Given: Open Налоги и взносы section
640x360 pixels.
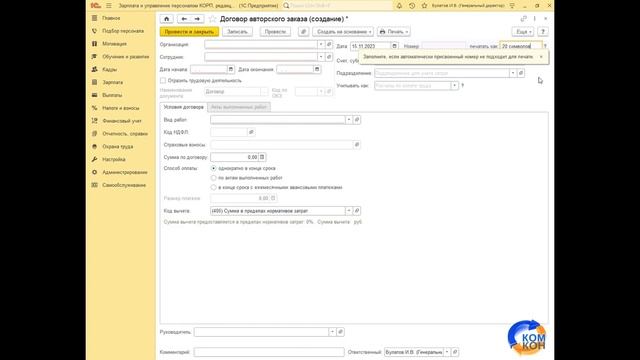Looking at the screenshot, I should pos(120,108).
